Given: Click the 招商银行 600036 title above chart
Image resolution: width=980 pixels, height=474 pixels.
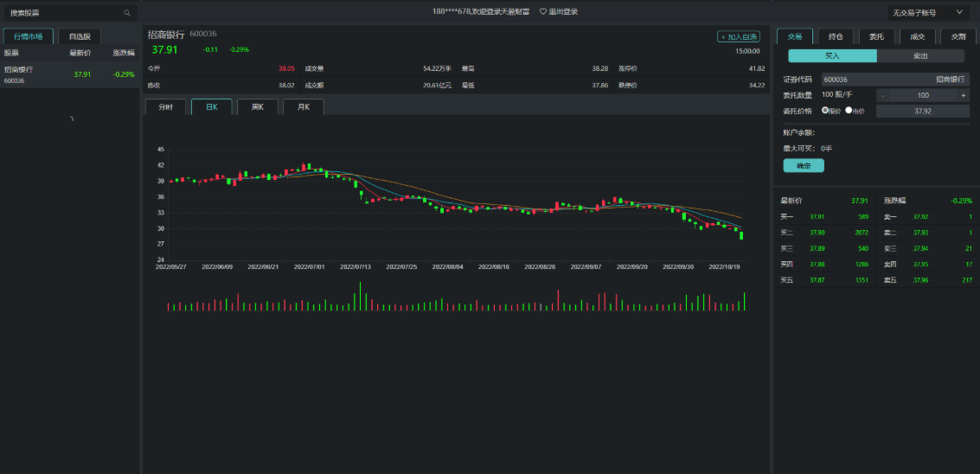Looking at the screenshot, I should [x=182, y=34].
